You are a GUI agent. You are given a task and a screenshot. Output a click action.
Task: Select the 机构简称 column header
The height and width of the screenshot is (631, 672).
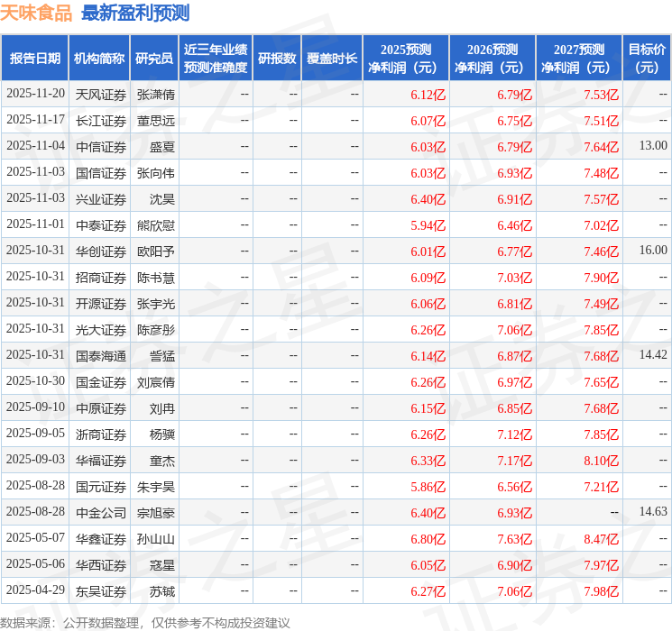click(99, 59)
